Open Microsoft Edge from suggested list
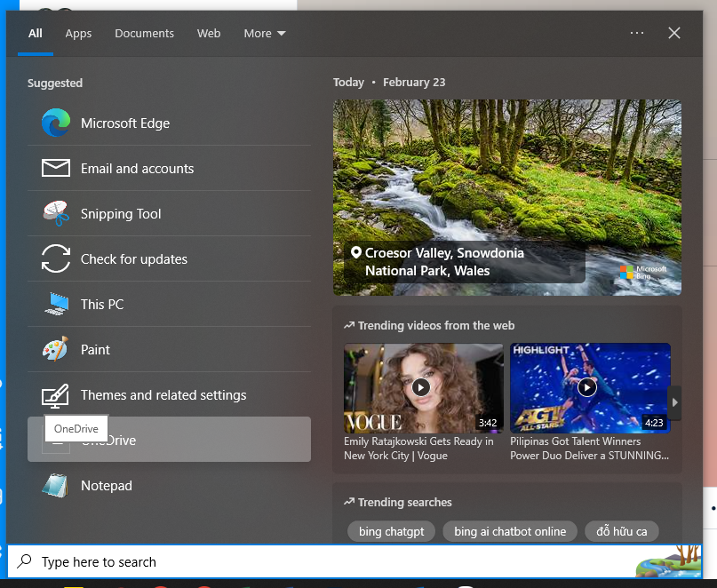Image resolution: width=717 pixels, height=588 pixels. pyautogui.click(x=169, y=123)
